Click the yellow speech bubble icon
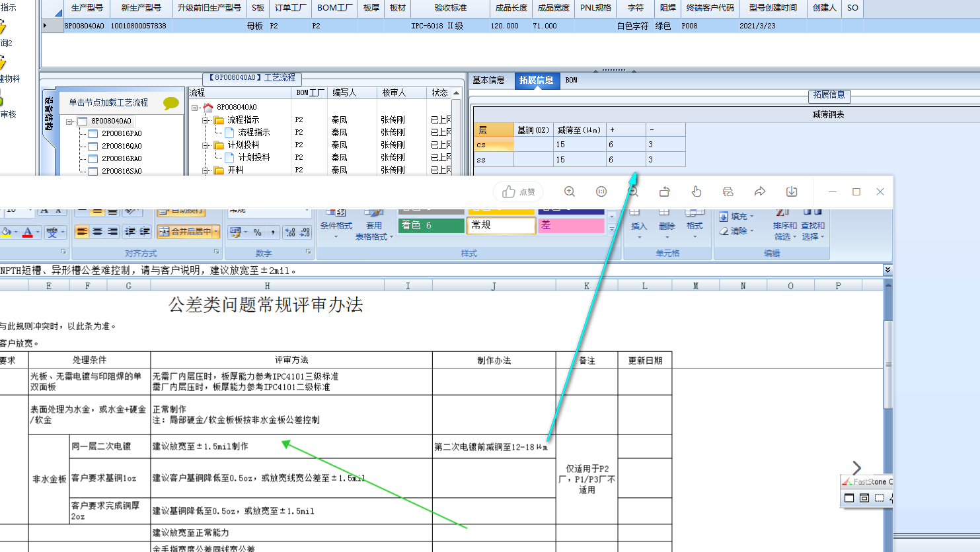This screenshot has height=552, width=980. [x=171, y=103]
